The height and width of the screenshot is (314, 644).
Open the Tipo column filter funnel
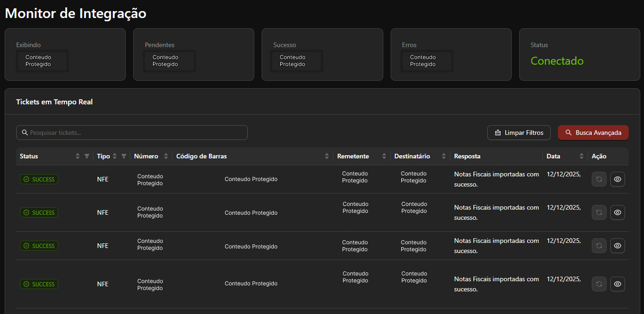tap(124, 157)
